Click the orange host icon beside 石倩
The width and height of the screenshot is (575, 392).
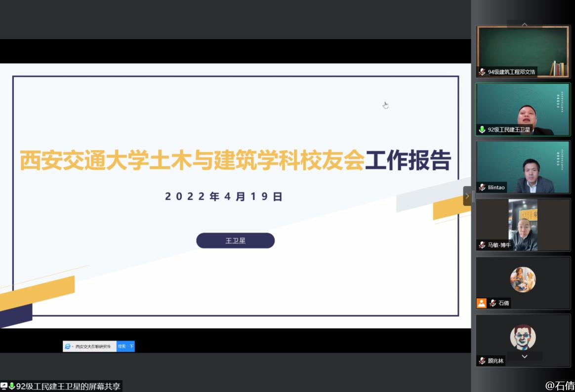[x=481, y=303]
